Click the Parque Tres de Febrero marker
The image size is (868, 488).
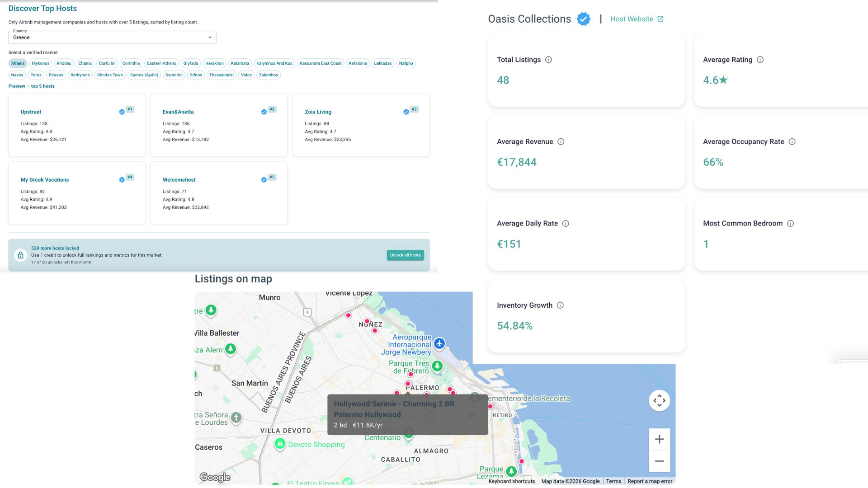(x=437, y=366)
